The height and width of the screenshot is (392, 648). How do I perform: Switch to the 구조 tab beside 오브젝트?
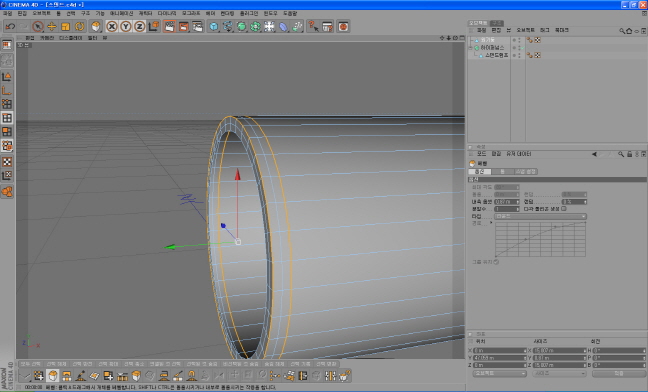coord(496,23)
